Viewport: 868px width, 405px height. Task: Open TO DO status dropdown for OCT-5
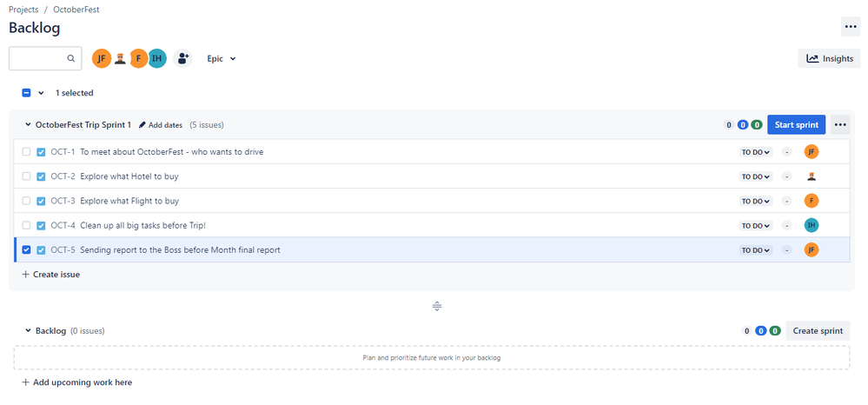[x=756, y=250]
